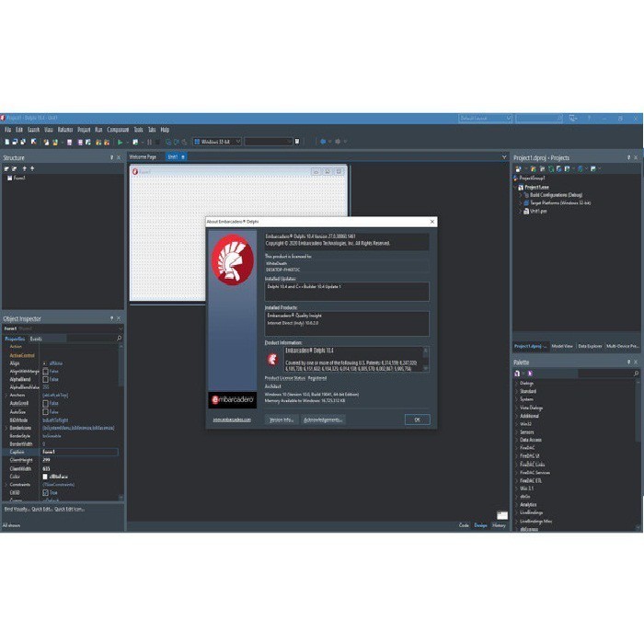Open the Default Layout dropdown in title bar
The image size is (644, 644).
[509, 119]
